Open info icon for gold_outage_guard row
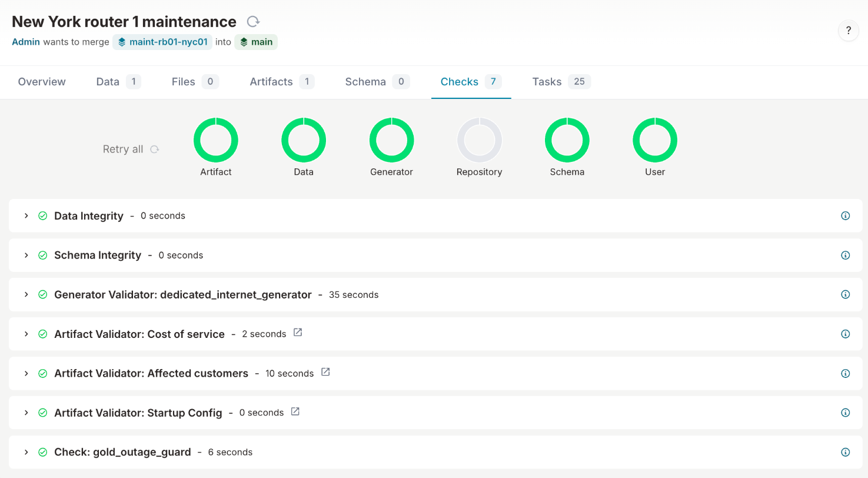Image resolution: width=868 pixels, height=478 pixels. (x=846, y=452)
